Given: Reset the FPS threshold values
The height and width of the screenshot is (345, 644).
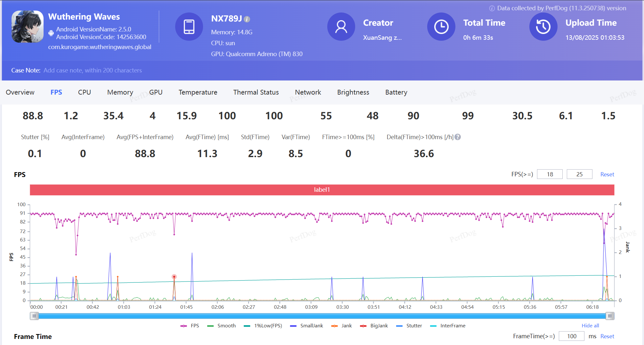Looking at the screenshot, I should 607,174.
